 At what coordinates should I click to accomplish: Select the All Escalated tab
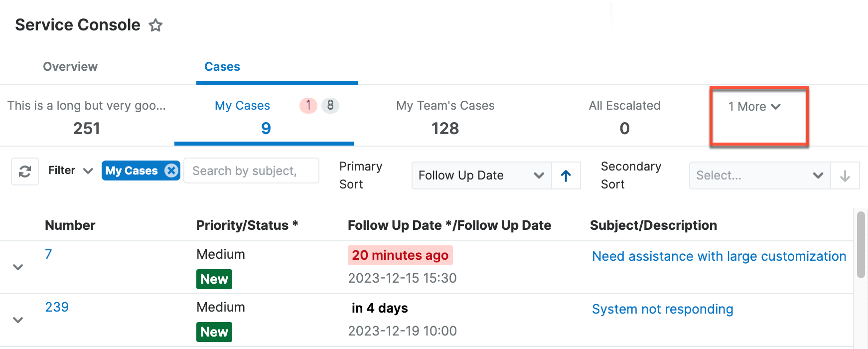[x=624, y=117]
